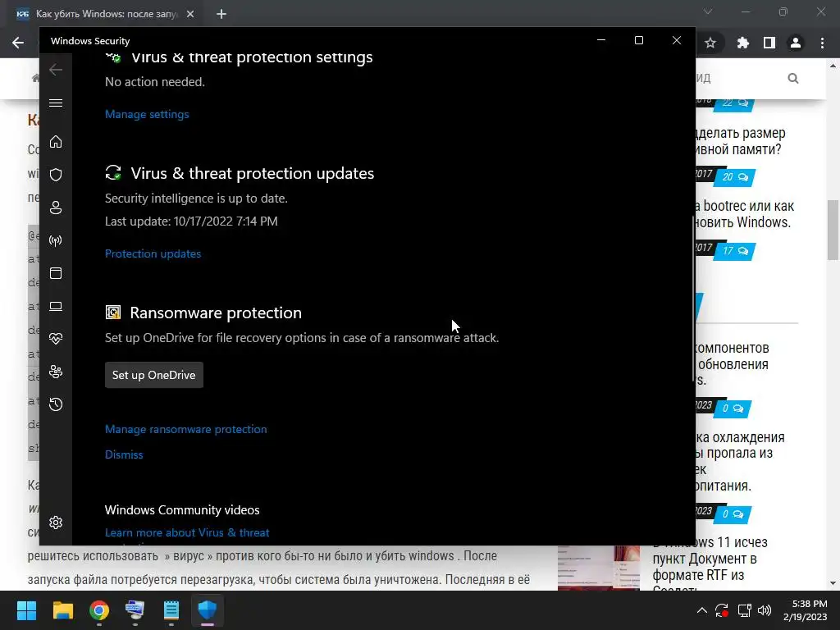The width and height of the screenshot is (840, 630).
Task: Open Chrome tab search chevron
Action: pos(708,11)
